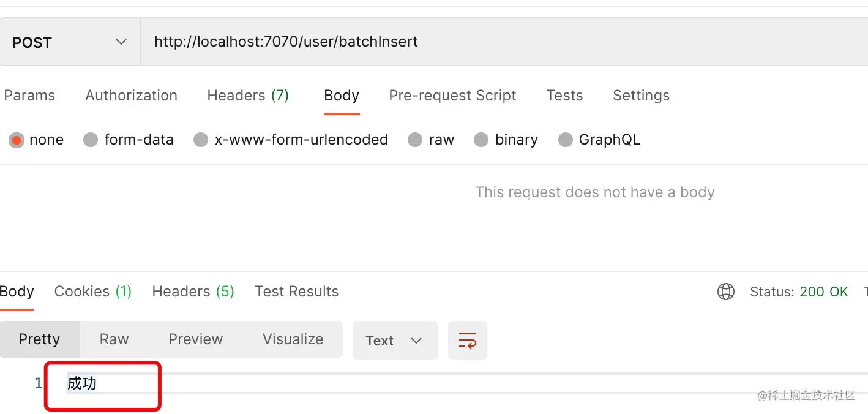
Task: Show the Preview response view
Action: (x=196, y=339)
